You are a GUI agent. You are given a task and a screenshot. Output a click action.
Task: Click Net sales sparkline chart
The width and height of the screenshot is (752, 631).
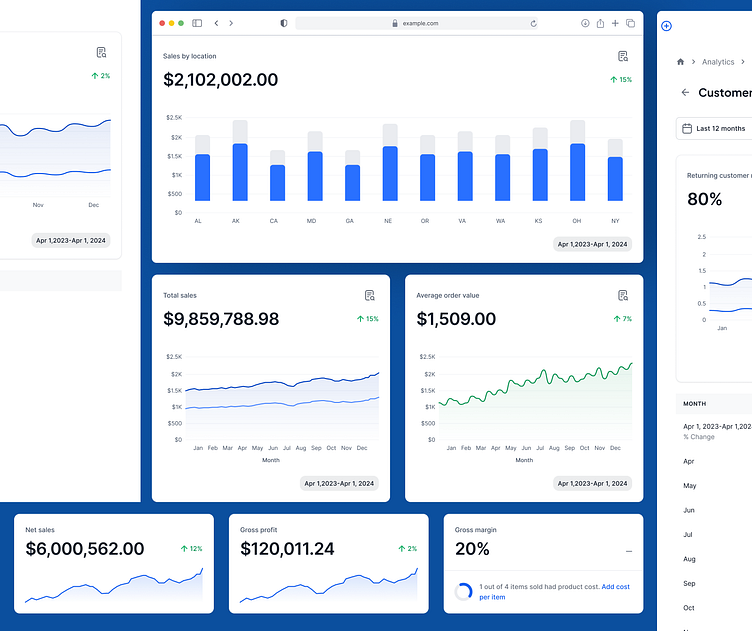(114, 585)
